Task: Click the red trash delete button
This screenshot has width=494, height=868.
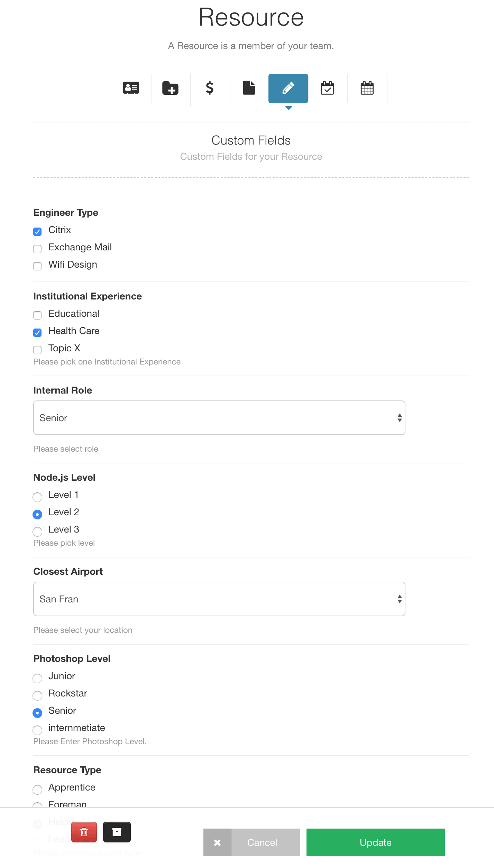Action: pos(84,832)
